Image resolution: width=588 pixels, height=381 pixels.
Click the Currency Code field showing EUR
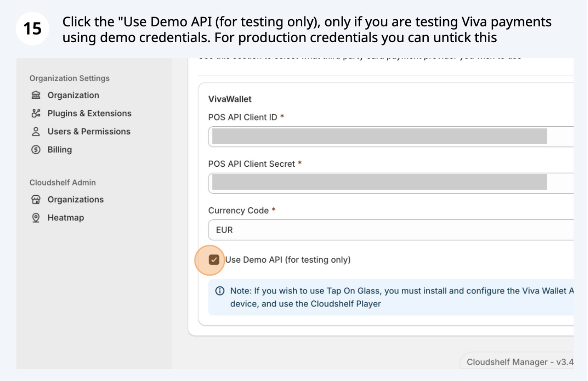(x=391, y=230)
